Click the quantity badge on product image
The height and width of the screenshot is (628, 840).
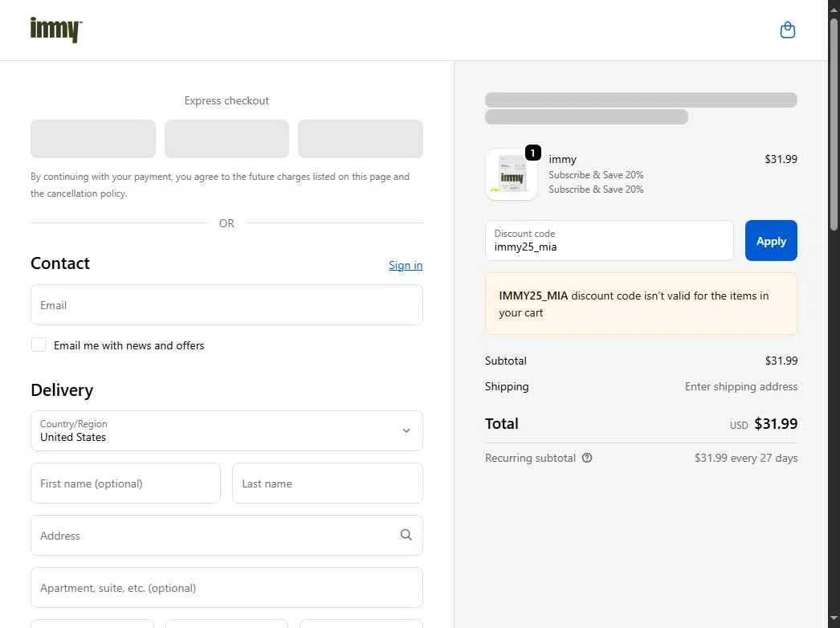532,153
